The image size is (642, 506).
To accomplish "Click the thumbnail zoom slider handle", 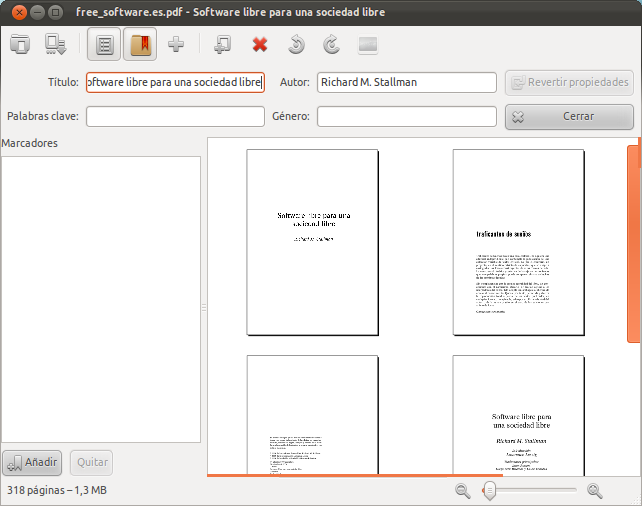I will point(489,490).
